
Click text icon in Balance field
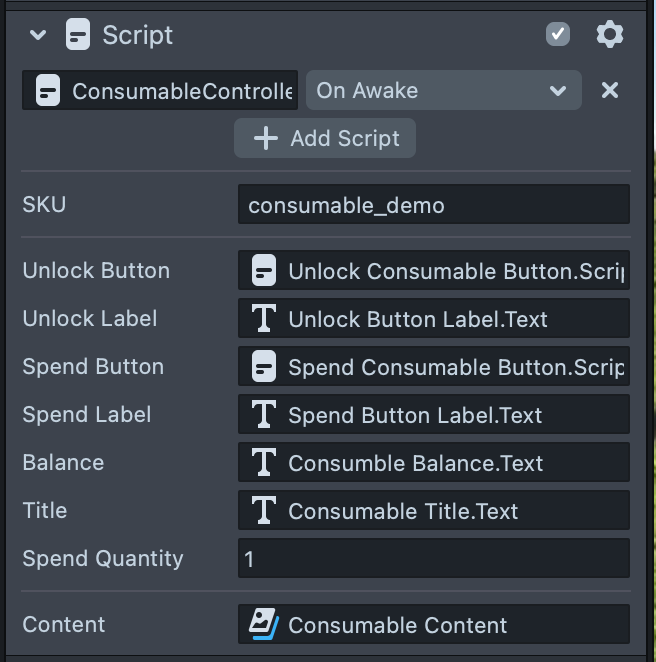coord(263,462)
